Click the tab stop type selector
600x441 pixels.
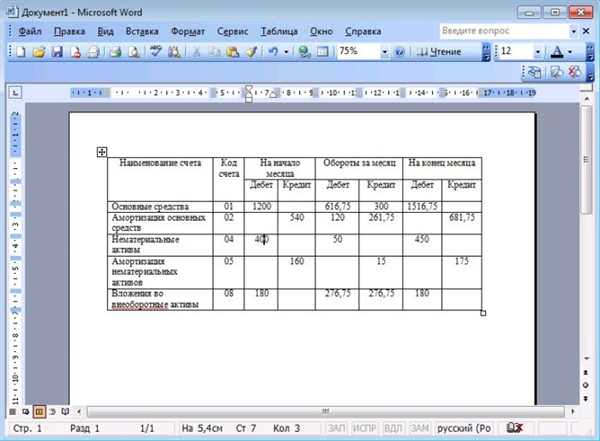15,92
